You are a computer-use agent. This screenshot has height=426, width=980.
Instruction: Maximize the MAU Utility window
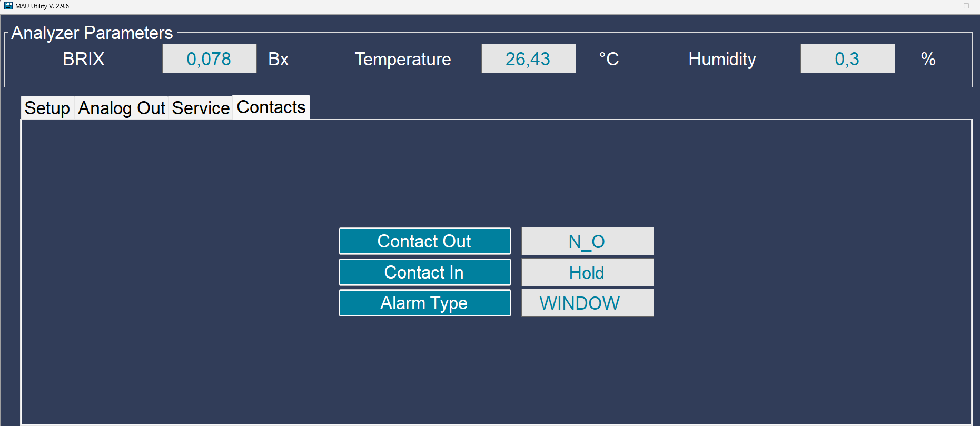click(x=966, y=6)
